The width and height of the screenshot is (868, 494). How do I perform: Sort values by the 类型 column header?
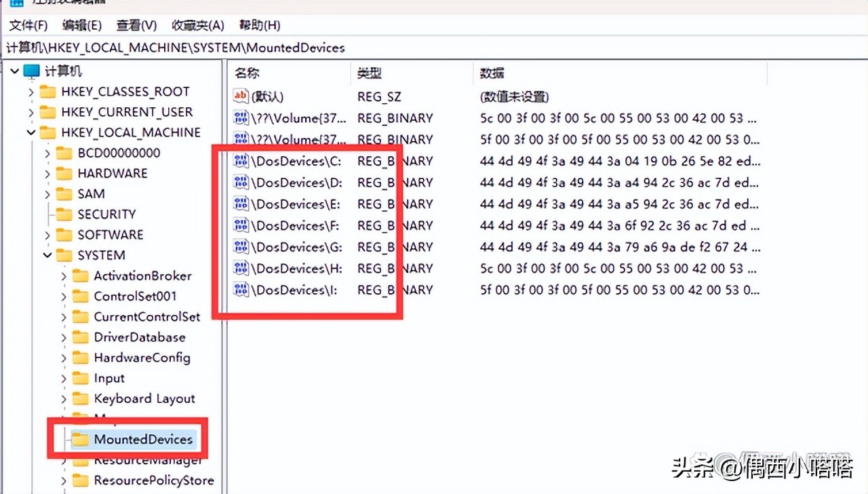pyautogui.click(x=370, y=72)
